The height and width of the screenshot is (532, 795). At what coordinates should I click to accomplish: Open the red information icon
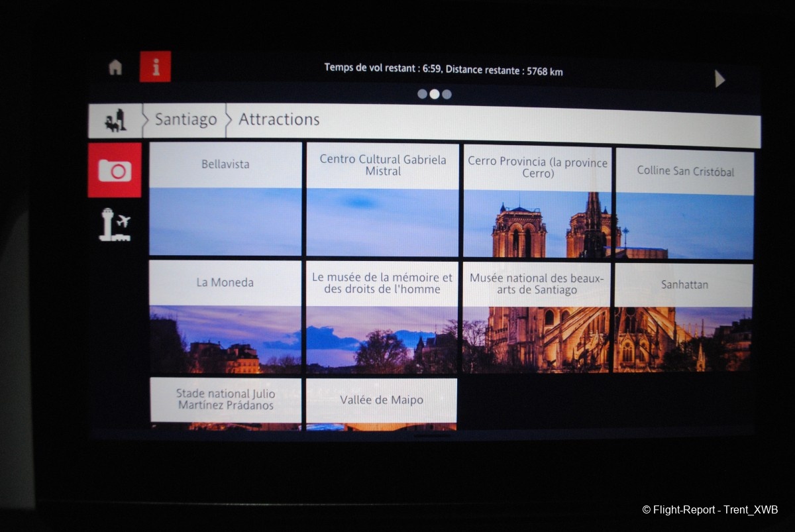pyautogui.click(x=155, y=67)
